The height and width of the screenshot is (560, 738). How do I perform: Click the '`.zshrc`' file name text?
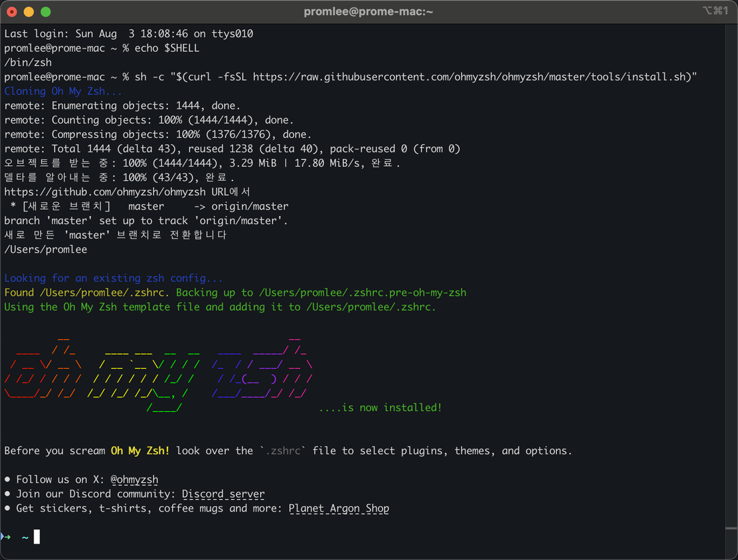282,451
